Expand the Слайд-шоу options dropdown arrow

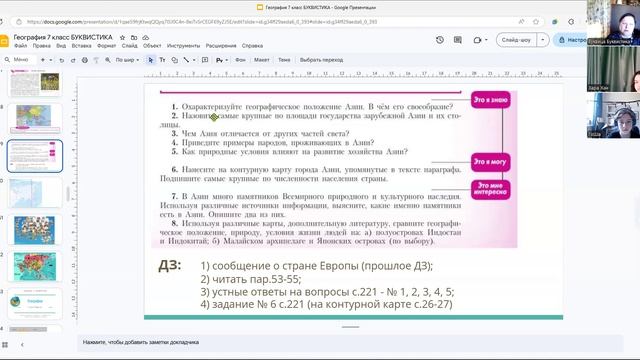tap(543, 40)
